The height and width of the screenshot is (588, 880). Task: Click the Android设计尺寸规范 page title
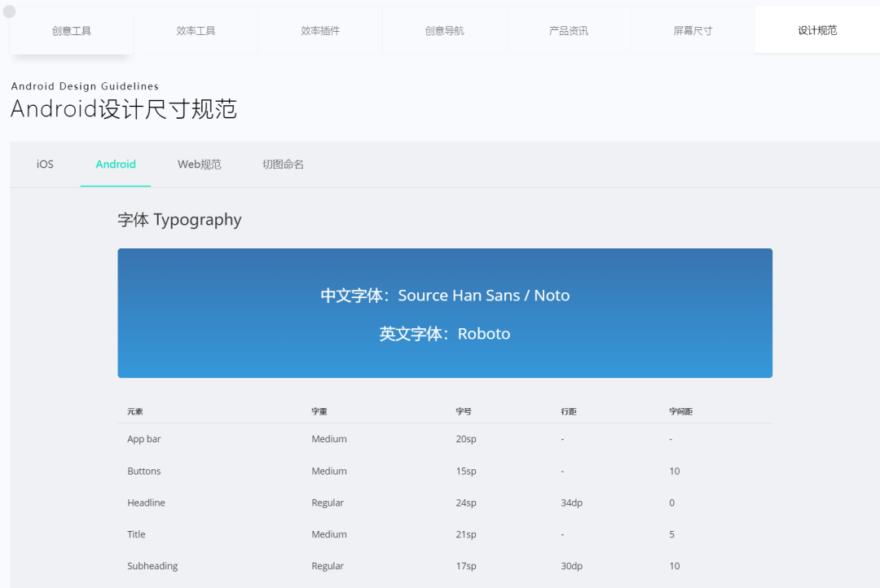click(x=124, y=109)
